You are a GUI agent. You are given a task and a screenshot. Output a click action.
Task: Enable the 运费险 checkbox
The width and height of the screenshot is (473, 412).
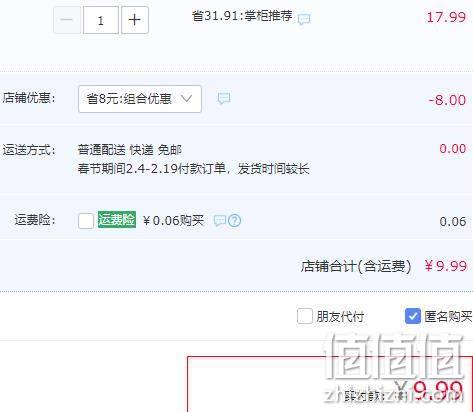click(86, 221)
